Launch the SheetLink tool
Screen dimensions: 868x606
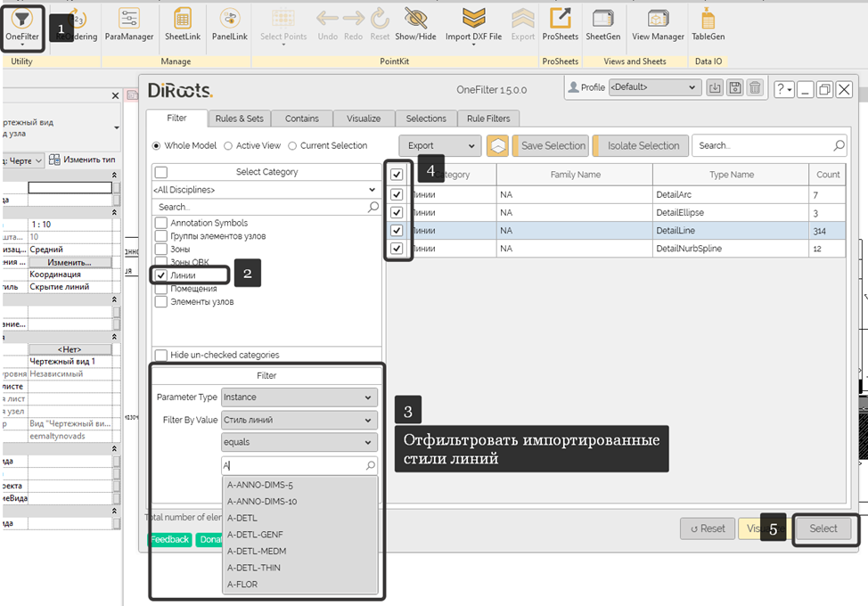[x=183, y=26]
